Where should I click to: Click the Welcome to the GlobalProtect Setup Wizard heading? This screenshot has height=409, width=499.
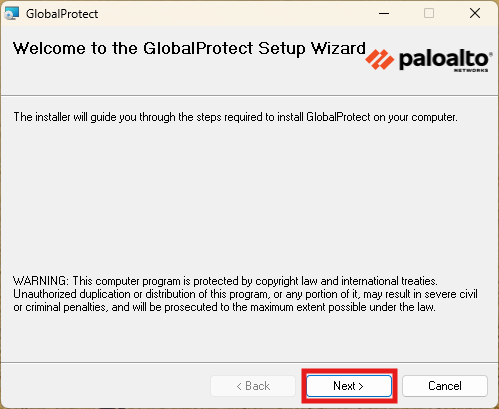(x=189, y=48)
